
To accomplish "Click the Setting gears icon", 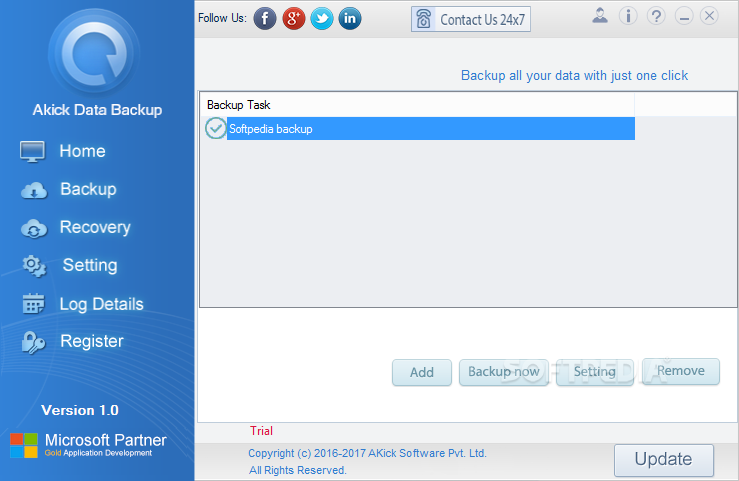I will coord(34,266).
